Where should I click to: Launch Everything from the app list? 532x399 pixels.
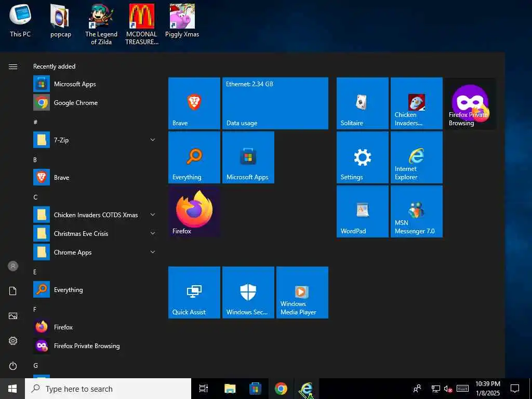pos(95,290)
